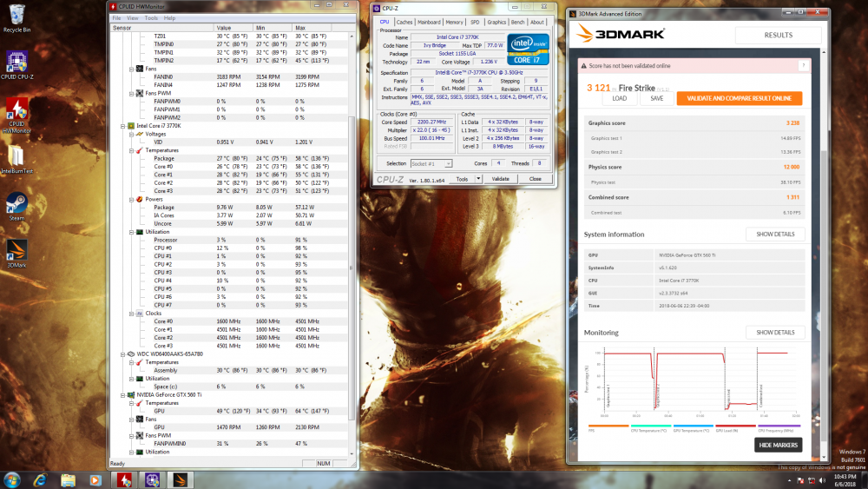Open the Recycle Bin desktop icon
The height and width of the screenshot is (489, 868).
[x=16, y=18]
